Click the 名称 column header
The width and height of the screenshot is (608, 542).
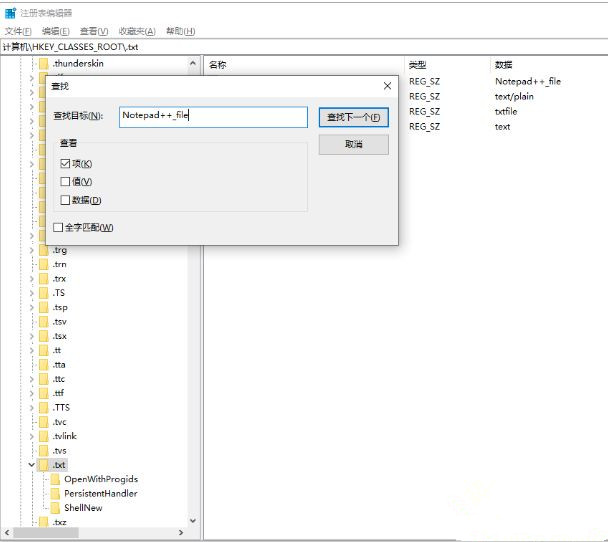point(218,65)
